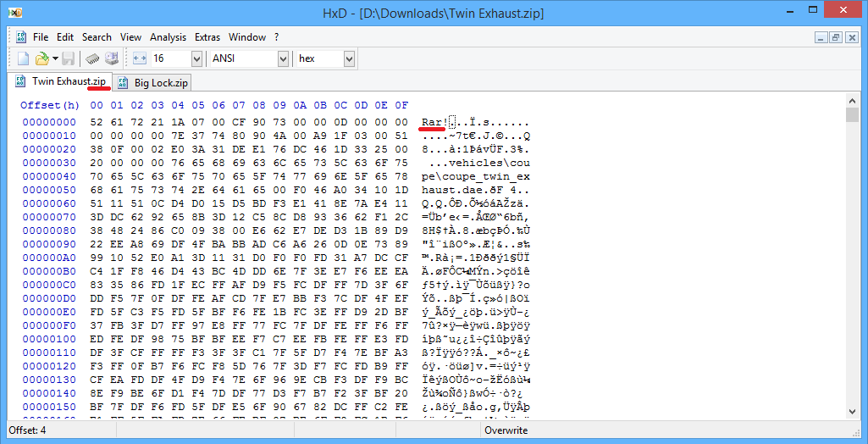
Task: Restore the inner document window
Action: [x=835, y=37]
